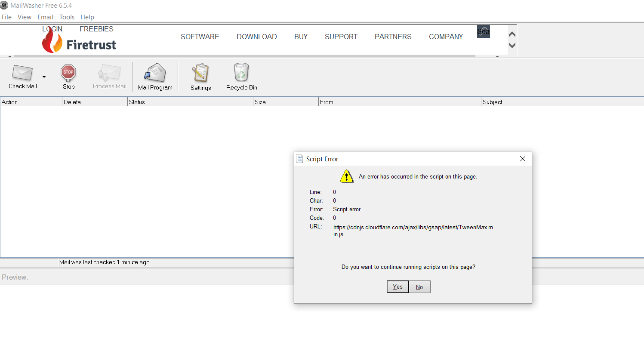Click No in the Script Error dialog
This screenshot has width=644, height=345.
[419, 287]
